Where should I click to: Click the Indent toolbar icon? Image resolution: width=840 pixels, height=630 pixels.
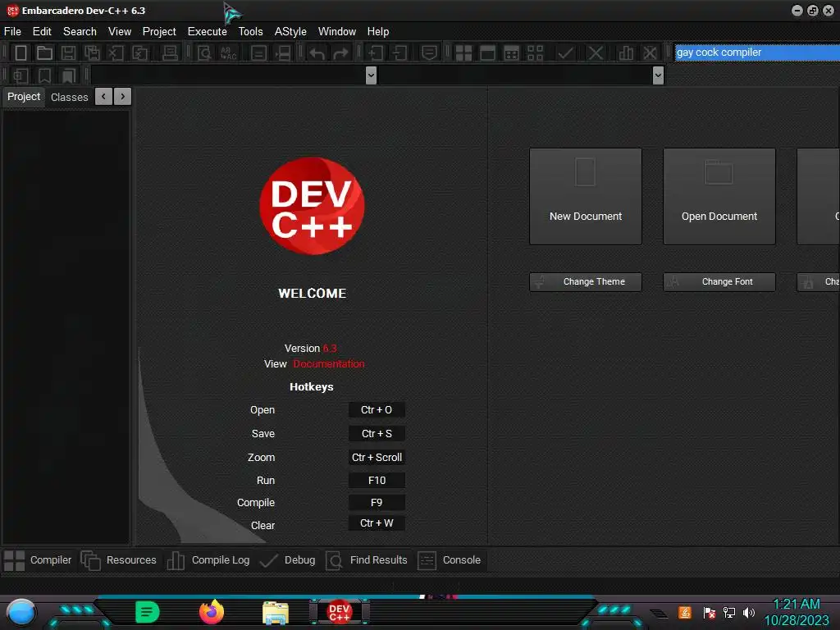point(375,53)
